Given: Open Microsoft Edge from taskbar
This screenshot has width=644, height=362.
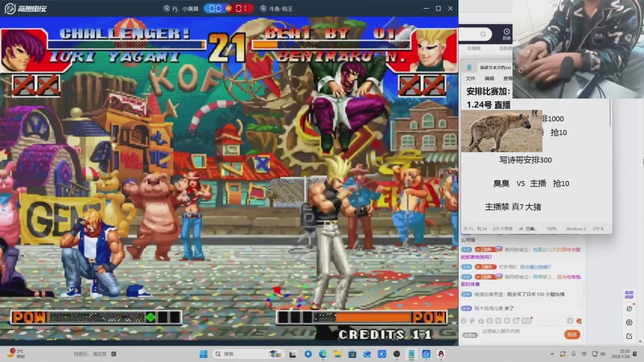Looking at the screenshot, I should coord(323,354).
